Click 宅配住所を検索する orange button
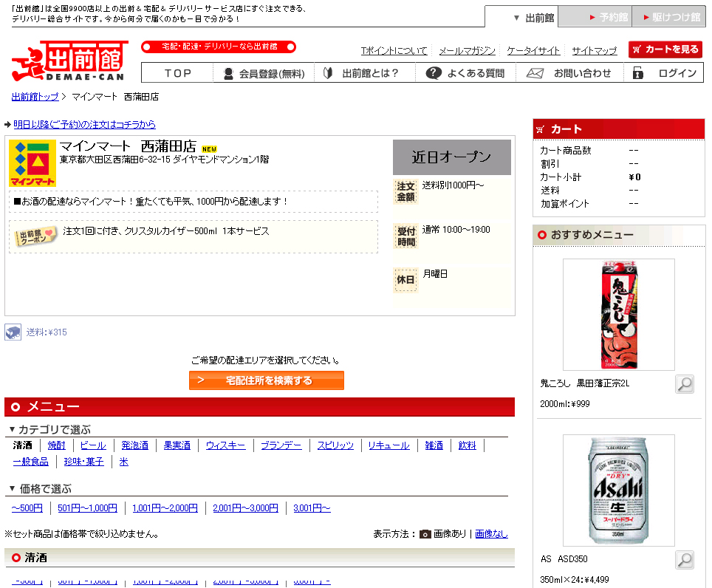 pyautogui.click(x=266, y=380)
